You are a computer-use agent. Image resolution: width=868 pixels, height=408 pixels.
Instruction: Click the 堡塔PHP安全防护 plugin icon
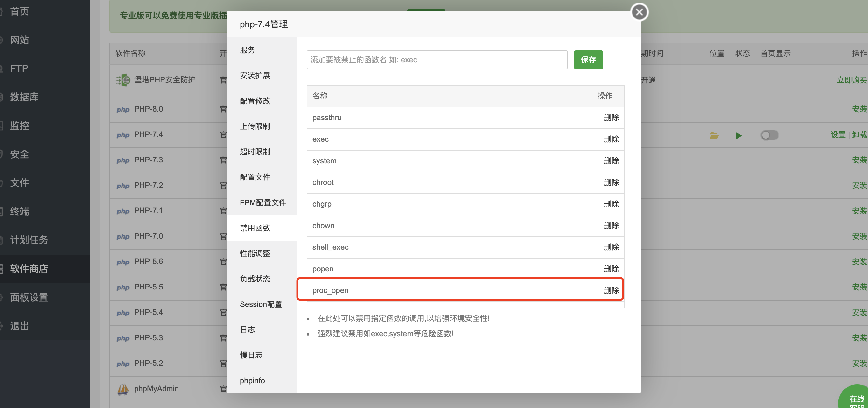123,80
